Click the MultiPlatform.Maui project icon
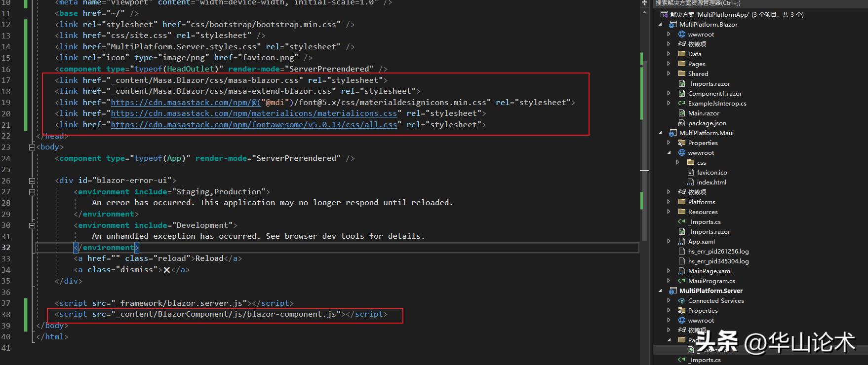 click(x=672, y=133)
